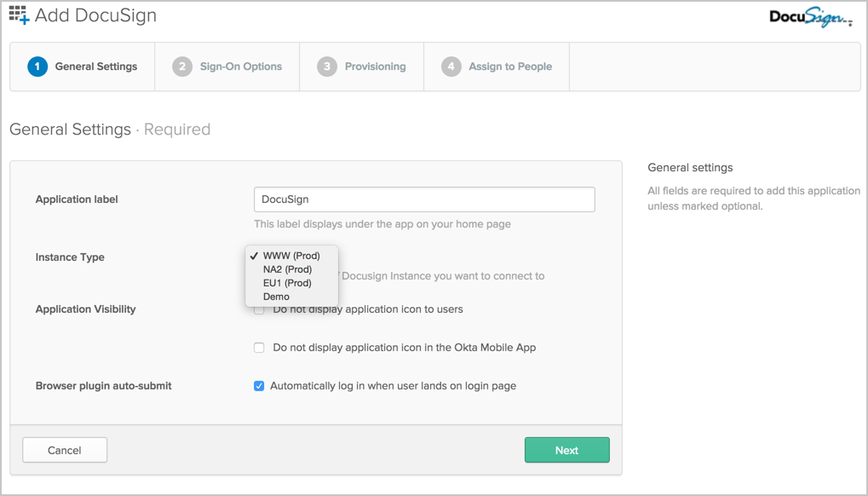868x496 pixels.
Task: Select Demo instance type option
Action: [276, 297]
